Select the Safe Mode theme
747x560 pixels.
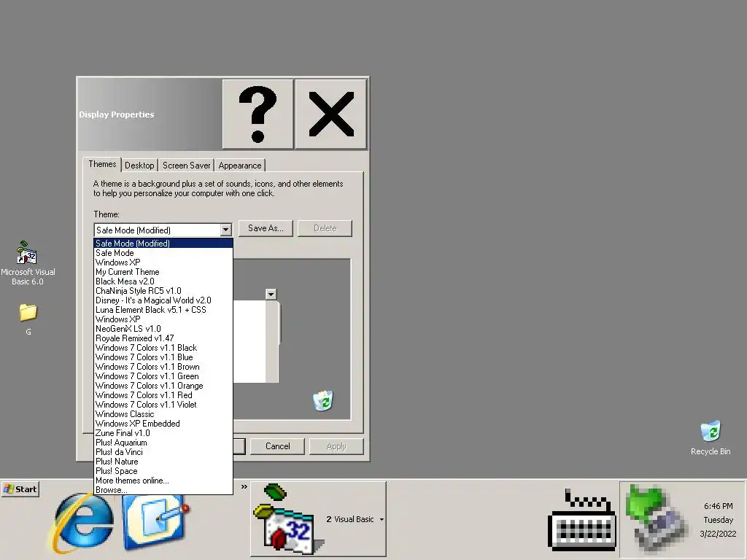point(163,253)
